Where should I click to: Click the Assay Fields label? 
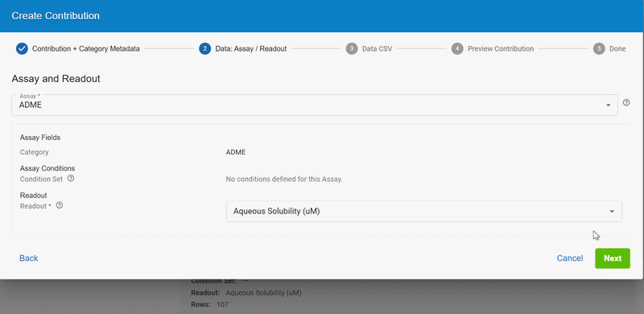tap(40, 138)
